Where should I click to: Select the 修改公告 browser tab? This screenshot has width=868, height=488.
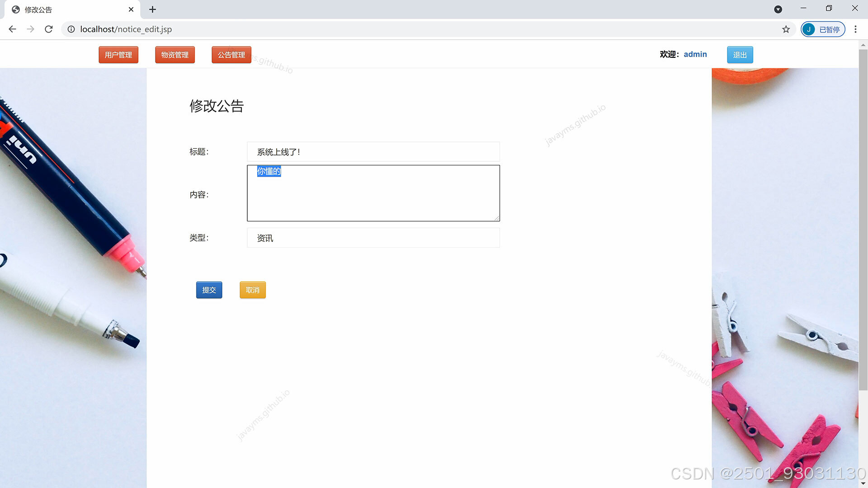click(72, 9)
